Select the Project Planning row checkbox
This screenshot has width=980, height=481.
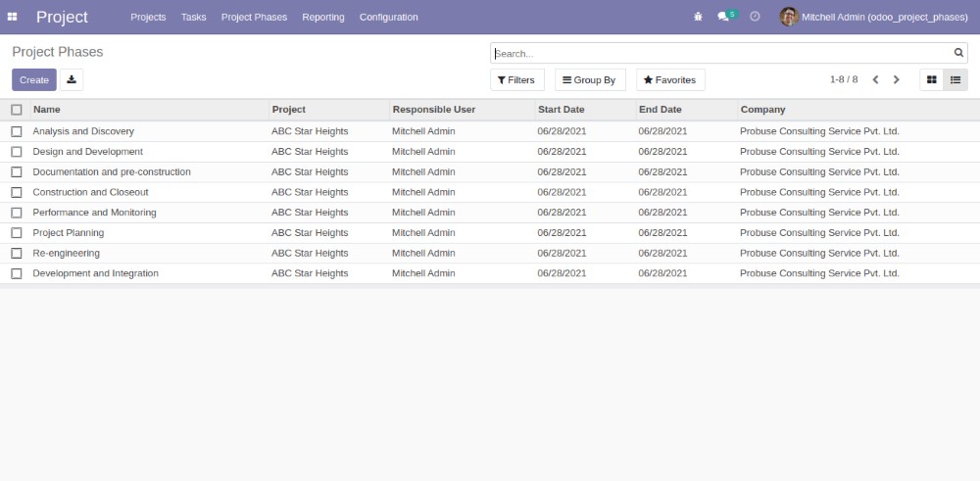(17, 233)
